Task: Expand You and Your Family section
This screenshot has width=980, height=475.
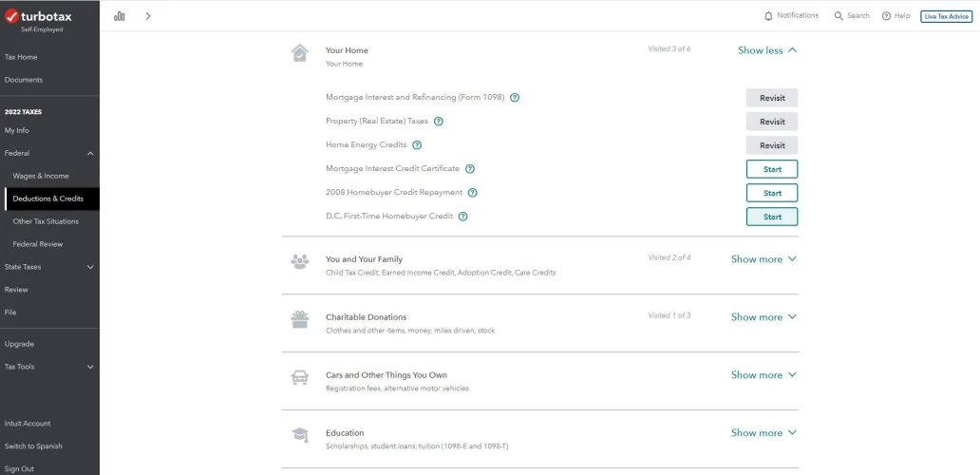Action: pos(763,259)
